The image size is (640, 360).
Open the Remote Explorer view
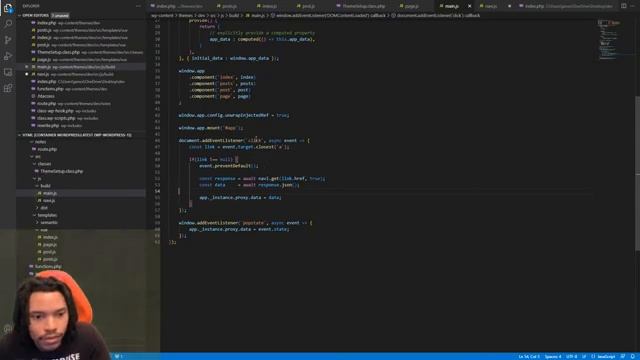8,72
